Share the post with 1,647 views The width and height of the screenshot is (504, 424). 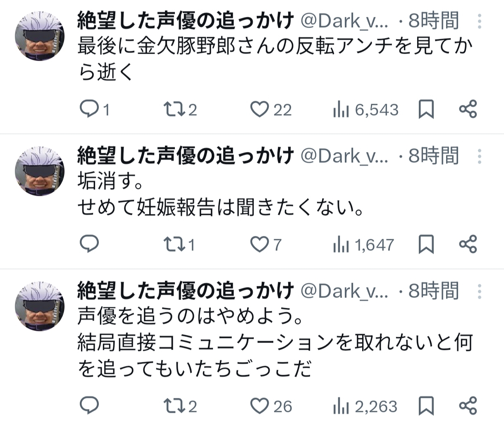point(468,244)
